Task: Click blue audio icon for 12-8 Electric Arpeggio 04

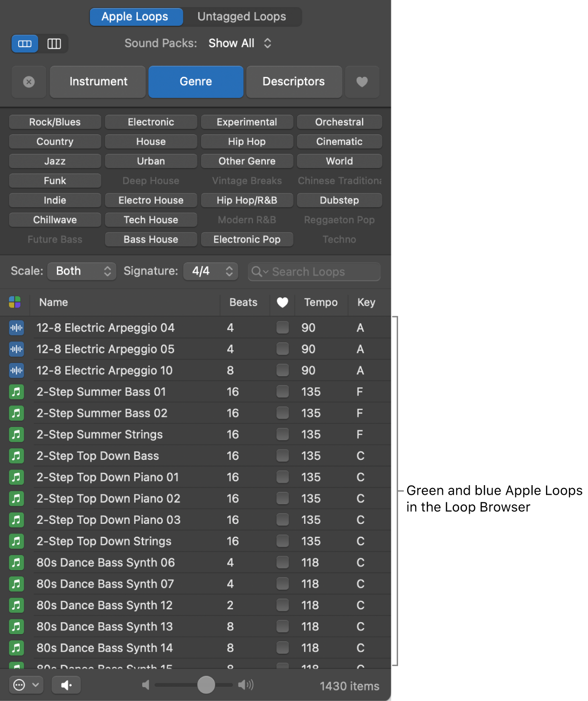Action: (x=16, y=328)
